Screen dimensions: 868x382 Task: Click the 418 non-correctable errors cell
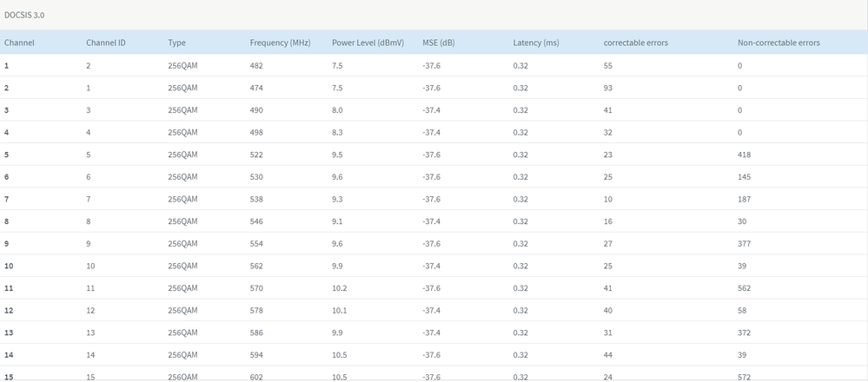744,155
